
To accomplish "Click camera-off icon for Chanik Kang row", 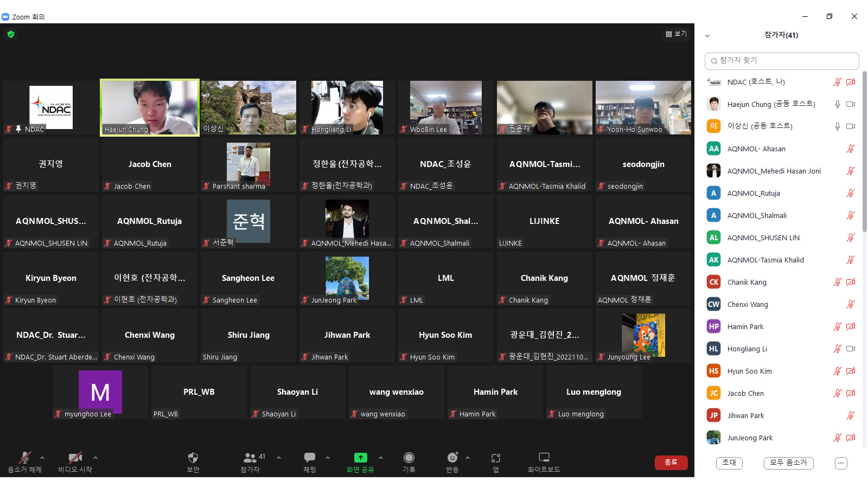I will [x=851, y=282].
